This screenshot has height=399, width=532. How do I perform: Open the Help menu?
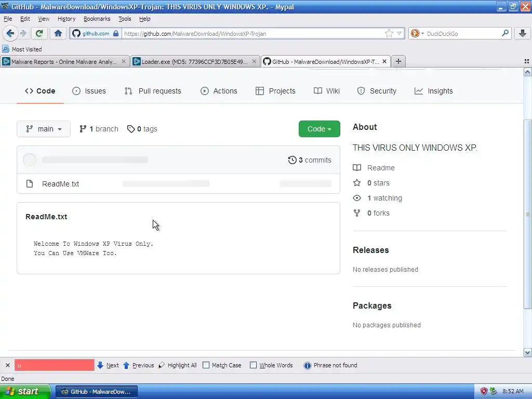144,19
